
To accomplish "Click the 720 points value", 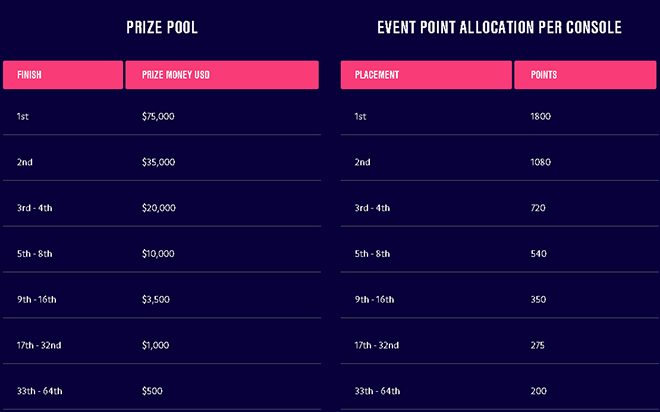I will [538, 208].
